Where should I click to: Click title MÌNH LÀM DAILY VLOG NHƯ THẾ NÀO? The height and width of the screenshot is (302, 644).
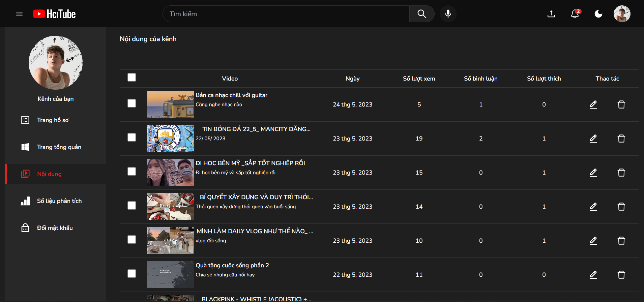pos(255,231)
